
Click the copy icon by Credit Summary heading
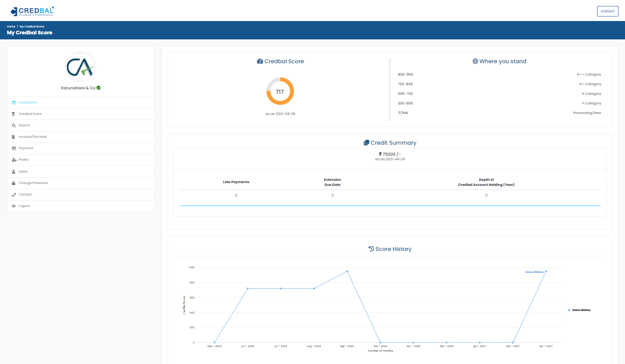[x=366, y=143]
